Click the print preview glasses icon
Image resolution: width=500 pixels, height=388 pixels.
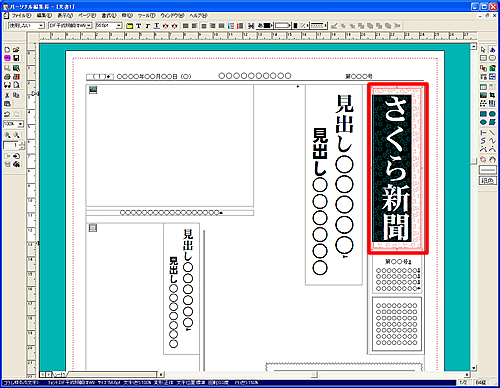(7, 85)
